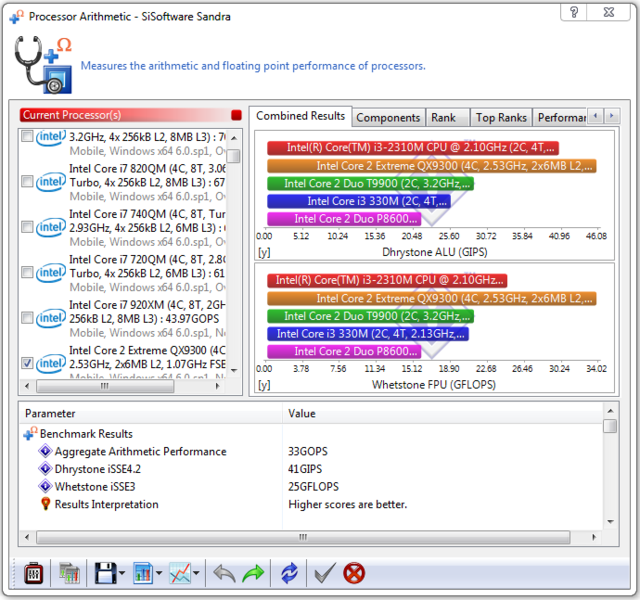The image size is (640, 600).
Task: Select the Dhrystone i3-2310M red bar
Action: pos(413,148)
